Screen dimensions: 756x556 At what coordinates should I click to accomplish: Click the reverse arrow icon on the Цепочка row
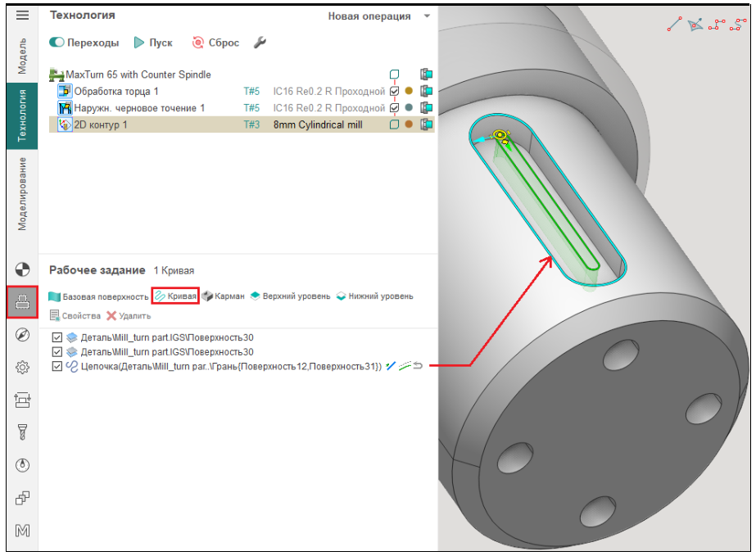(417, 366)
